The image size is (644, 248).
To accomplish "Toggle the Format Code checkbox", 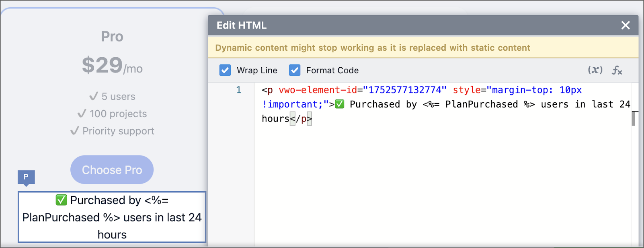I will coord(295,70).
